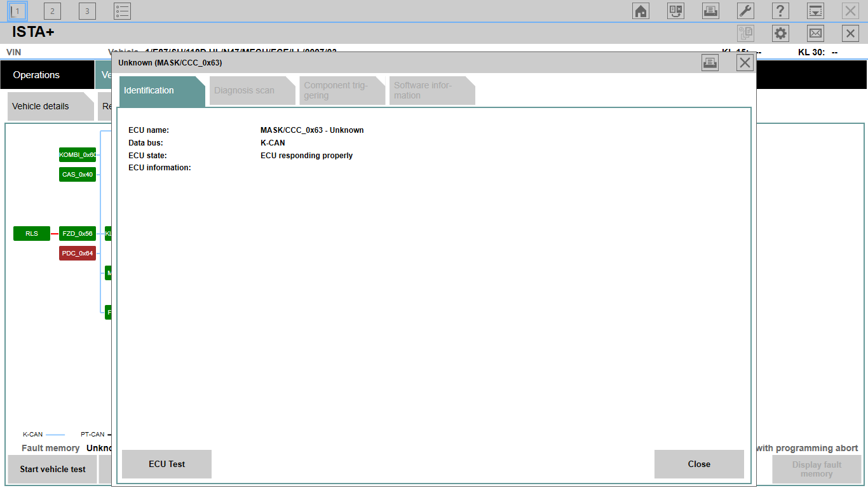
Task: Go to the ISTA home screen icon
Action: 641,11
